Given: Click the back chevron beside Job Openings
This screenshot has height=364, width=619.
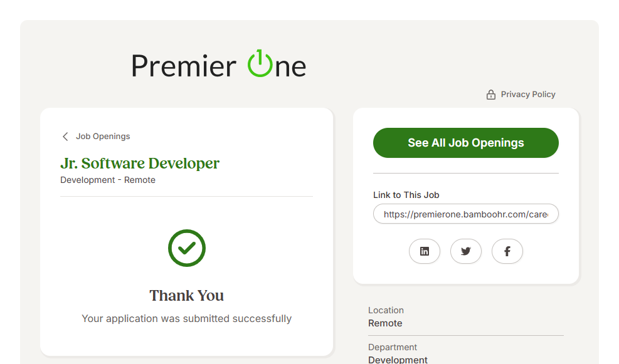Looking at the screenshot, I should tap(65, 137).
